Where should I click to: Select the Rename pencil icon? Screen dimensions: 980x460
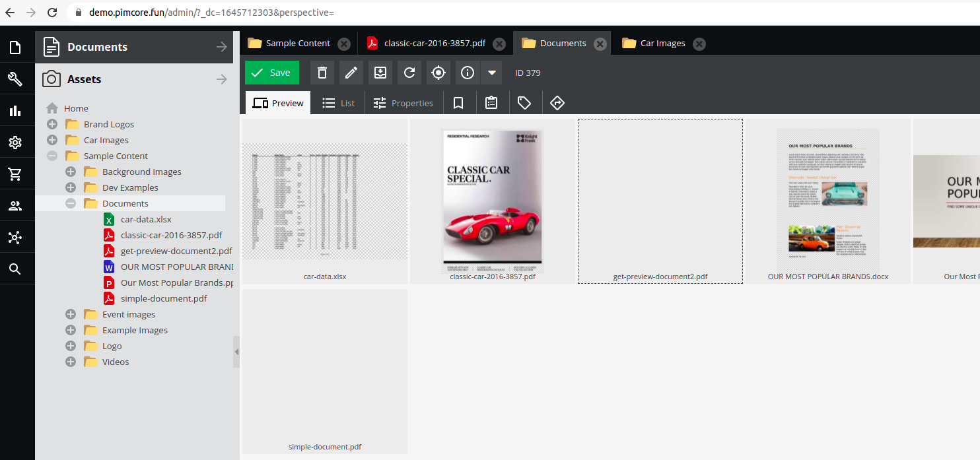point(351,73)
